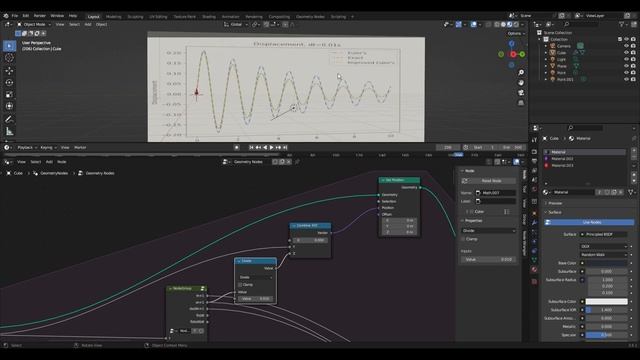Image resolution: width=640 pixels, height=360 pixels.
Task: Open the Object Mode dropdown
Action: [x=34, y=24]
